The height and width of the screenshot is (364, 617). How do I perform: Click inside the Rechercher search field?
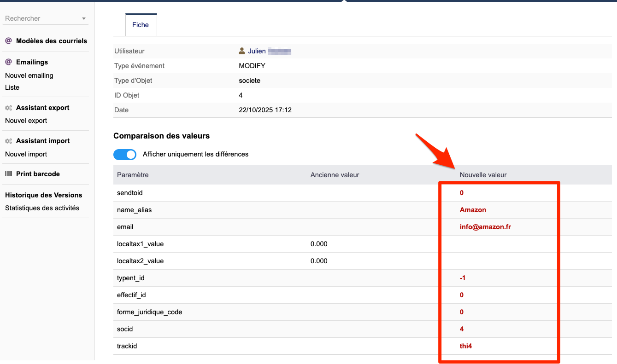(x=41, y=18)
